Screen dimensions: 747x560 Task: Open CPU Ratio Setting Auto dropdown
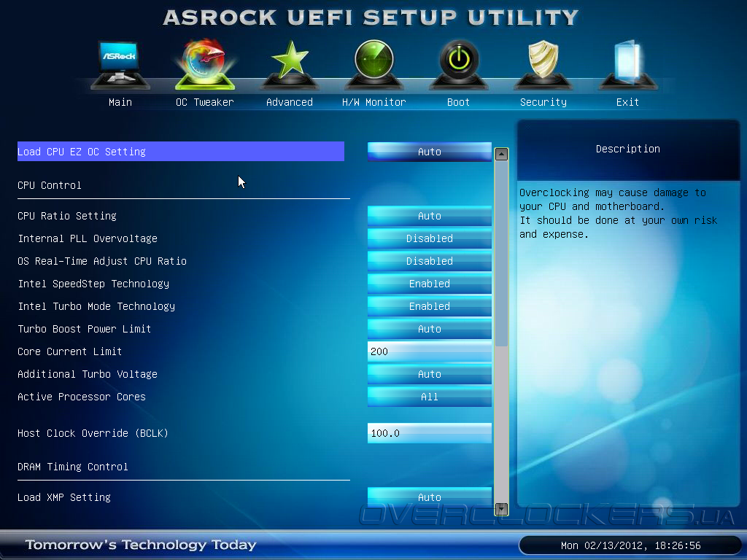point(429,216)
